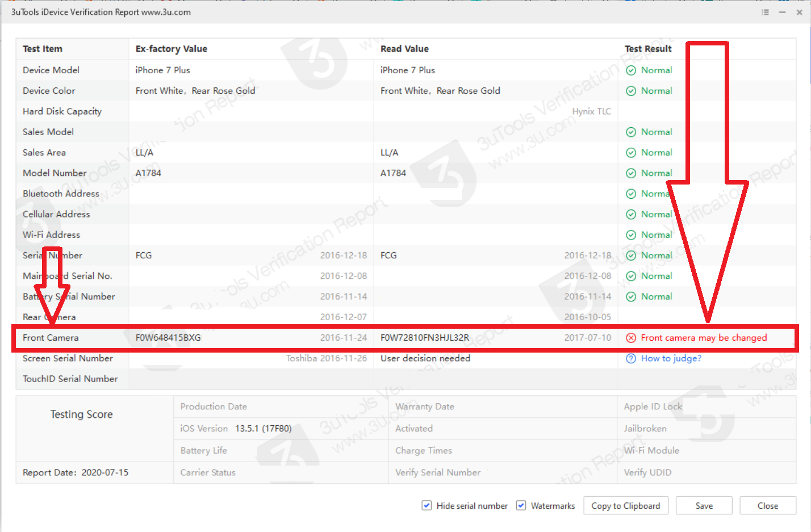Click the front camera date 2016-11-24
This screenshot has width=811, height=532.
[x=344, y=338]
